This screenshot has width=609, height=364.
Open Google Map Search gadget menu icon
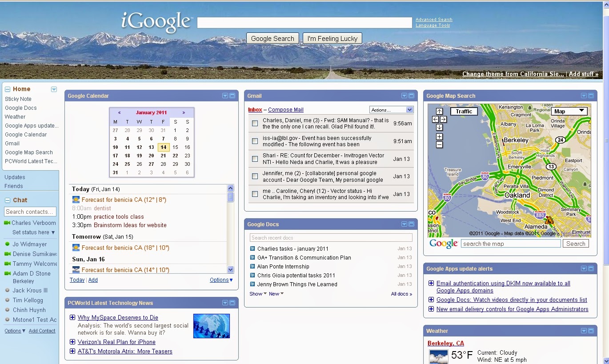(584, 96)
